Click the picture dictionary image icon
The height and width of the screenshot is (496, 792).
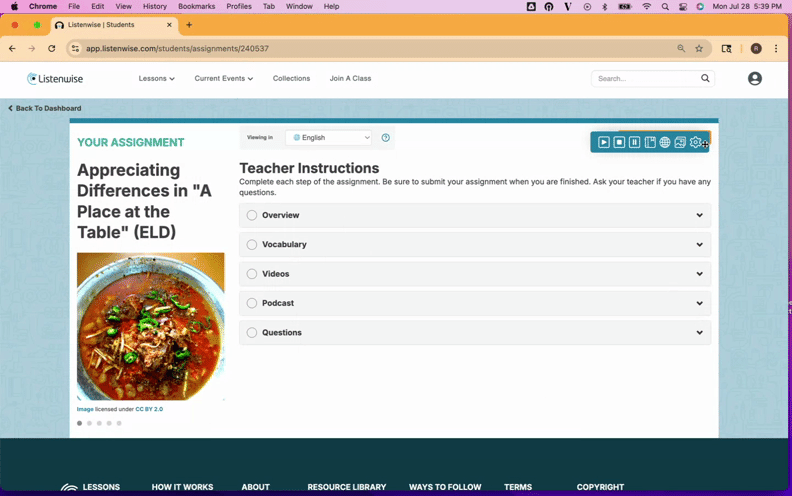[680, 142]
